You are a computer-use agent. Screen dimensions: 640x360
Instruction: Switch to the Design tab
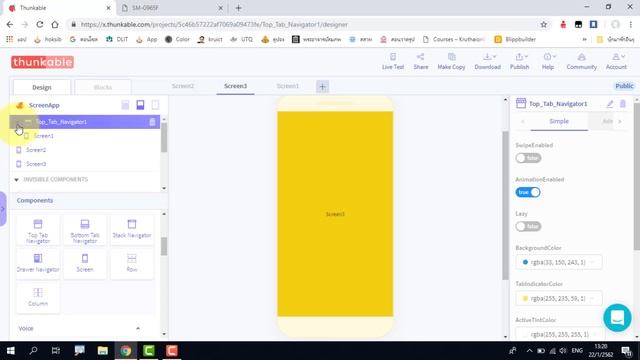coord(42,87)
